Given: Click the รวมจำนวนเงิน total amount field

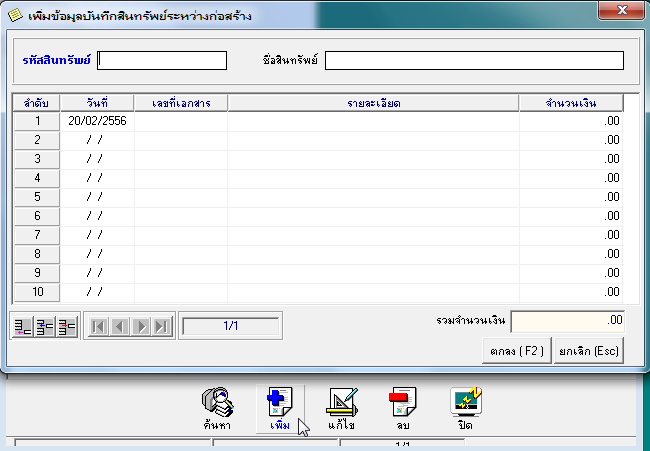Looking at the screenshot, I should click(567, 321).
